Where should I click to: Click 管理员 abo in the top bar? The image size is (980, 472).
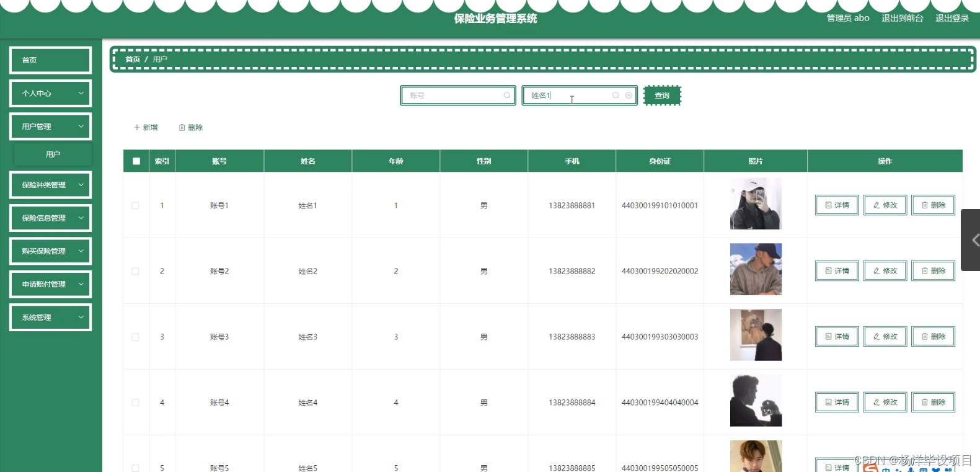point(848,18)
